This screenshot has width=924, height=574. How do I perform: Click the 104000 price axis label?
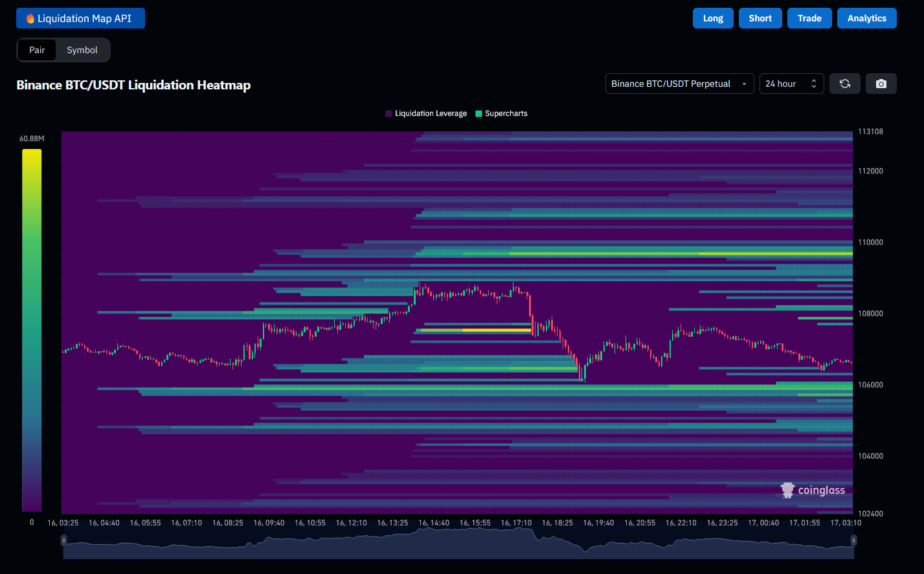870,456
